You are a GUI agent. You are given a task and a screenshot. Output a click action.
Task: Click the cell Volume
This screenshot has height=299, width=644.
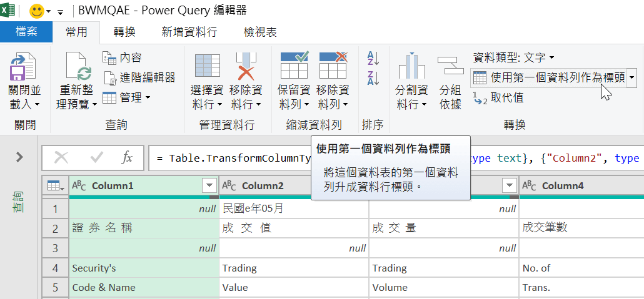coord(444,288)
